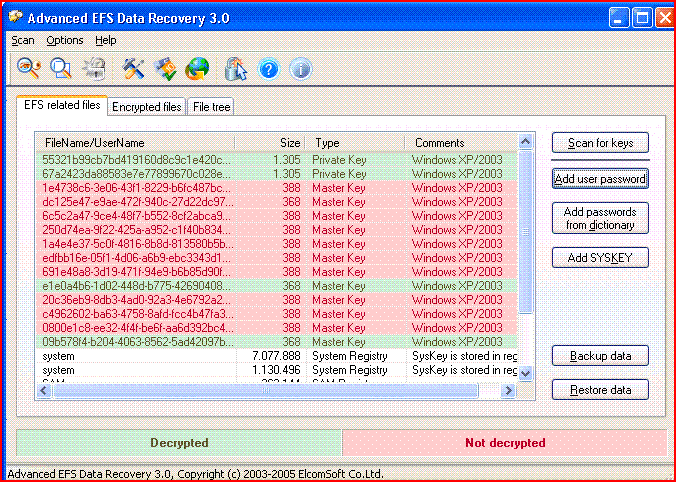Click the padlock with cursor toolbar icon
The image size is (676, 482).
pyautogui.click(x=236, y=69)
